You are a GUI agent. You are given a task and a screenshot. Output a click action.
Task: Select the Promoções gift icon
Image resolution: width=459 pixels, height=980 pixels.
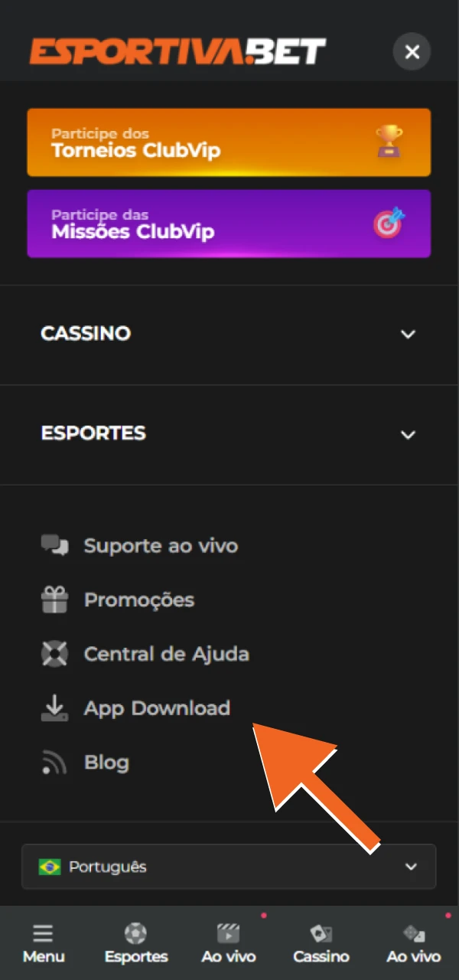pyautogui.click(x=54, y=599)
